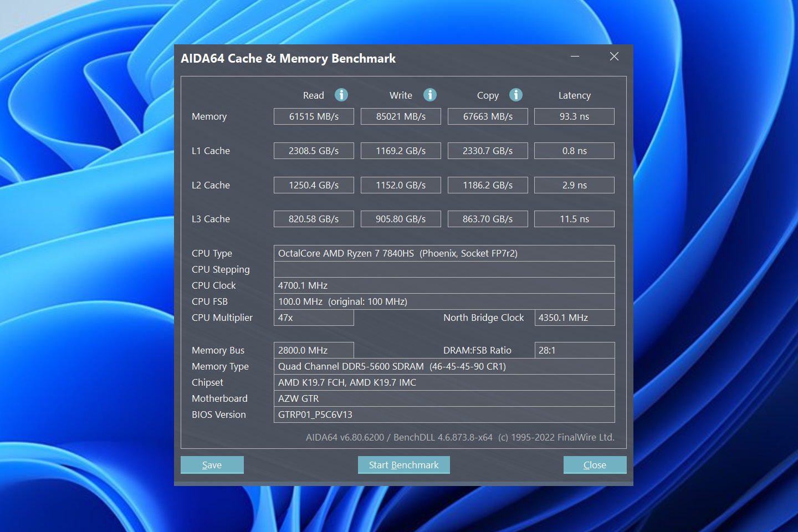The image size is (798, 532).
Task: Select L3 Cache Write value 905.80 GB/s
Action: pyautogui.click(x=401, y=219)
